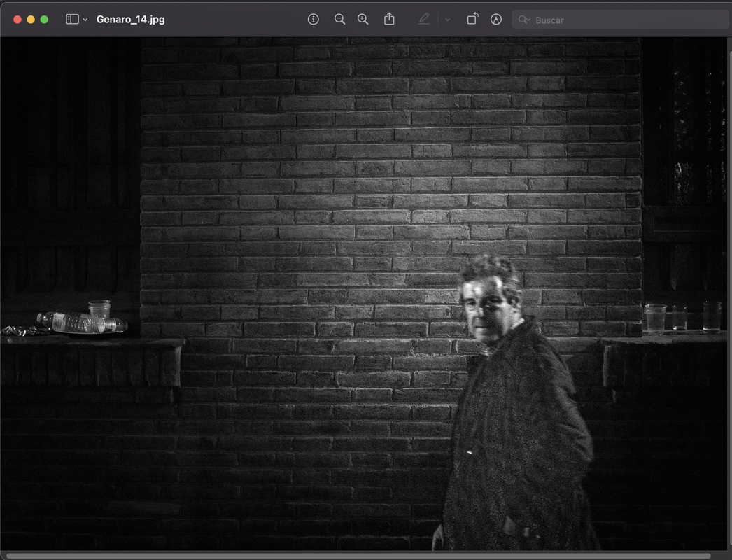
Task: Focus the Buscar search field
Action: pyautogui.click(x=620, y=20)
